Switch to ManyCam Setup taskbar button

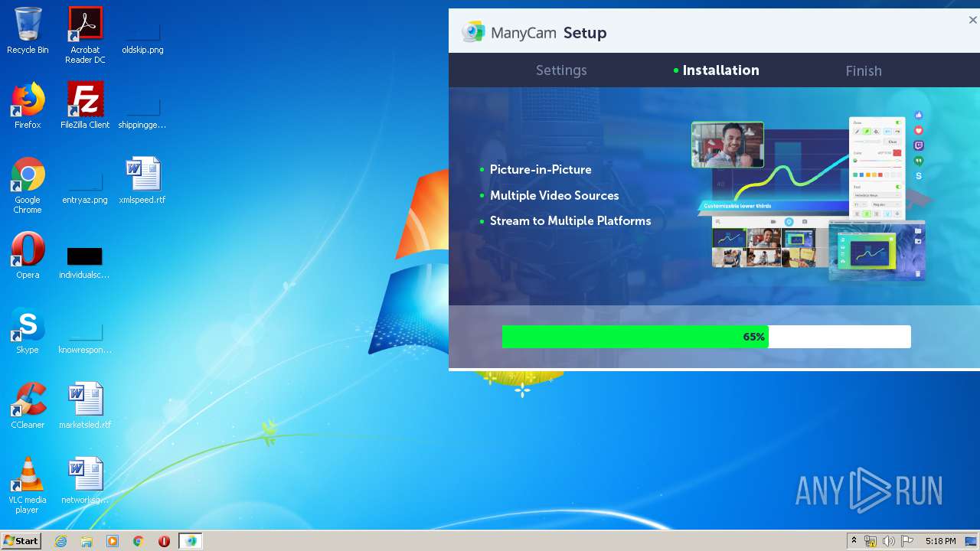[x=191, y=541]
